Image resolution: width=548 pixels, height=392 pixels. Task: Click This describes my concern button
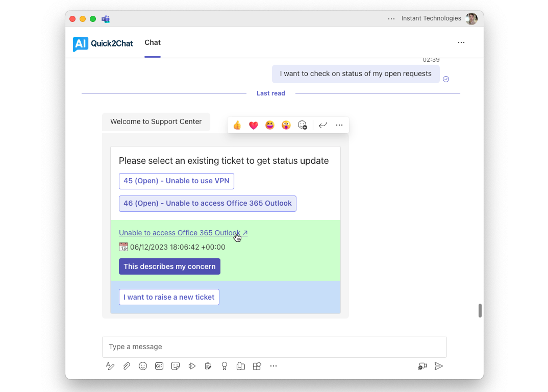pyautogui.click(x=169, y=266)
